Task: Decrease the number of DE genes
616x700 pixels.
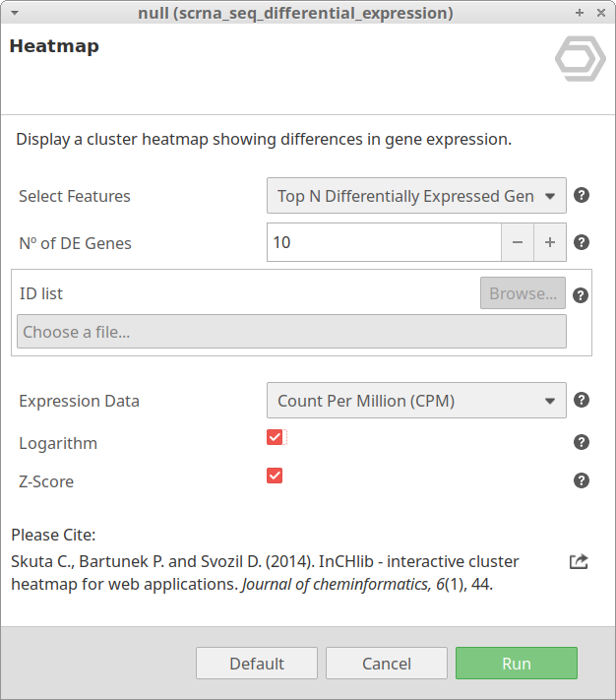Action: click(518, 242)
